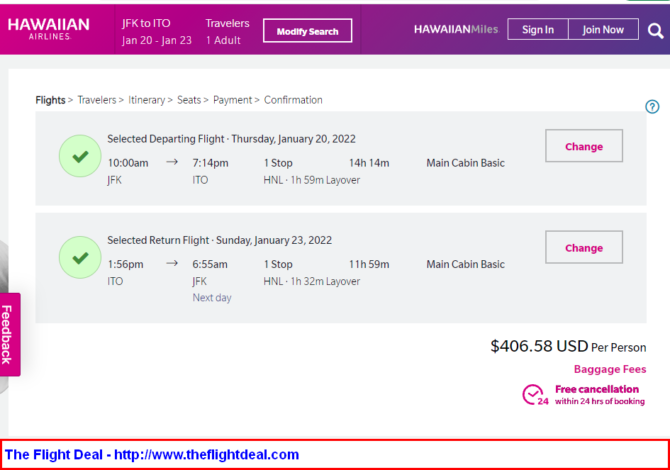This screenshot has height=470, width=670.
Task: Click '1 Stop' in the return flight row
Action: [x=278, y=264]
